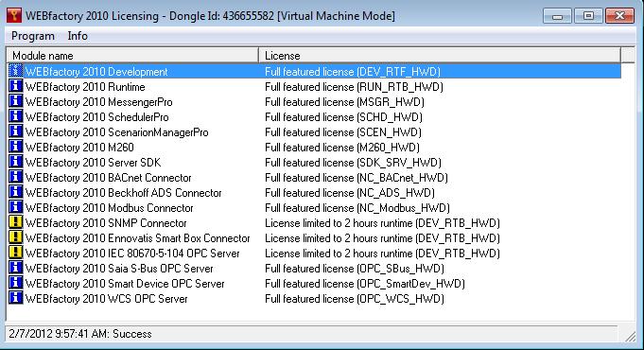
Task: Select the WEBfactory 2010 MessengerPro module name
Action: click(x=99, y=102)
